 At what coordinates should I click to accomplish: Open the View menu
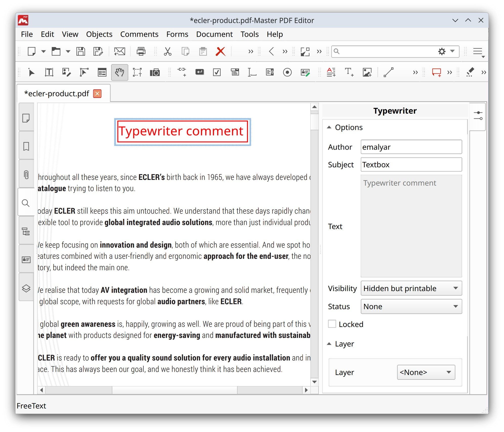70,34
